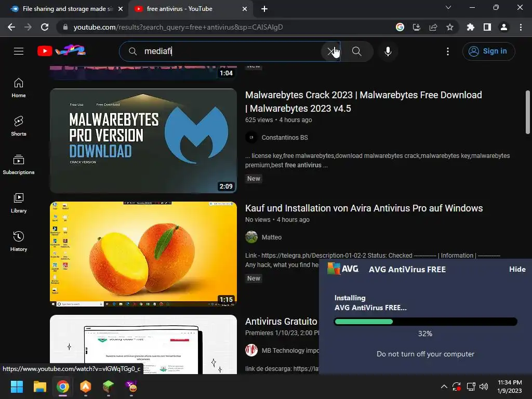Click the page vertical scrollbar thumb
This screenshot has height=399, width=532.
(528, 112)
